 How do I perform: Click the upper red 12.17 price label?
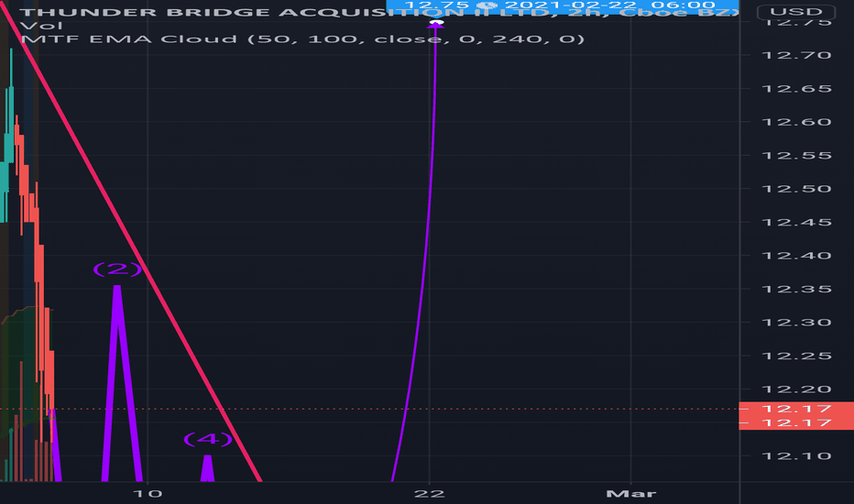[795, 409]
